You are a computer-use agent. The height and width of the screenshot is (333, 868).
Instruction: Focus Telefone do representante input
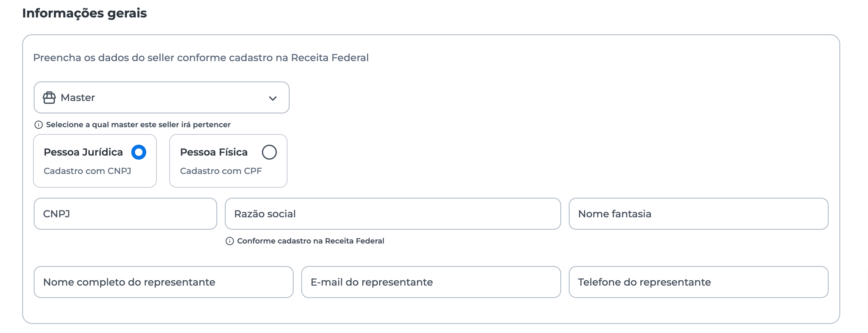[698, 282]
